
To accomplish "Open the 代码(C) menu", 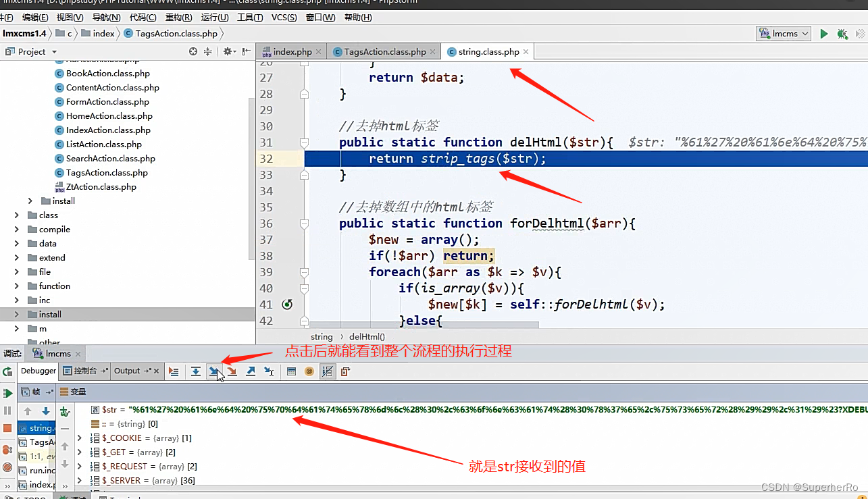I will click(143, 17).
